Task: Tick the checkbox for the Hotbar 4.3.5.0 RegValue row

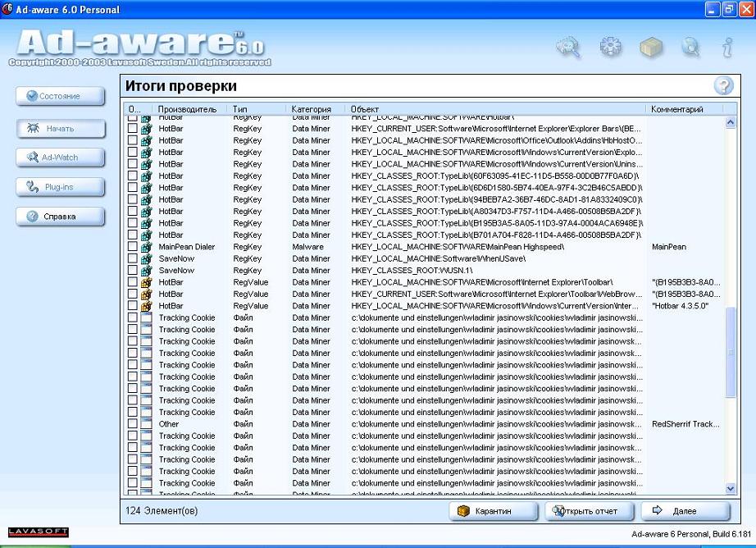Action: 132,306
